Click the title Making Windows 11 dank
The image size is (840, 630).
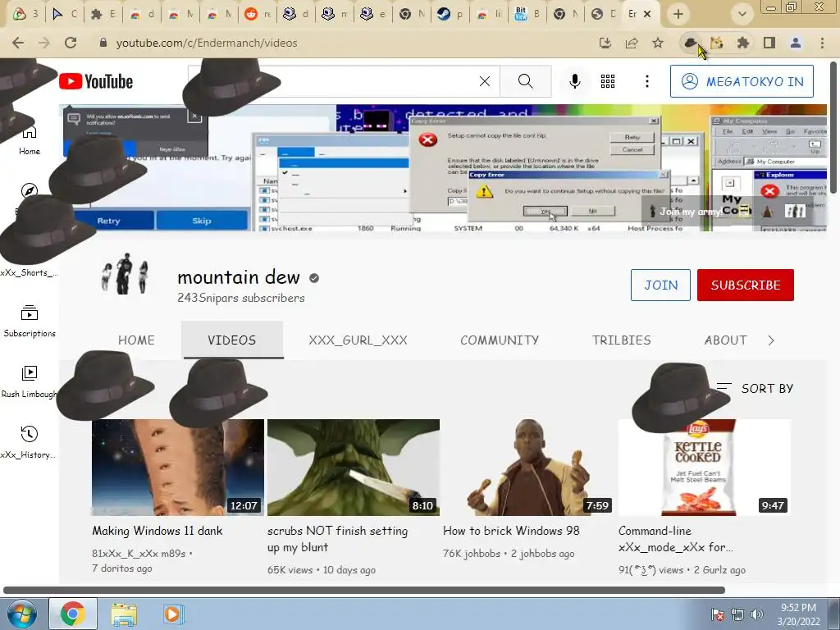click(x=157, y=531)
